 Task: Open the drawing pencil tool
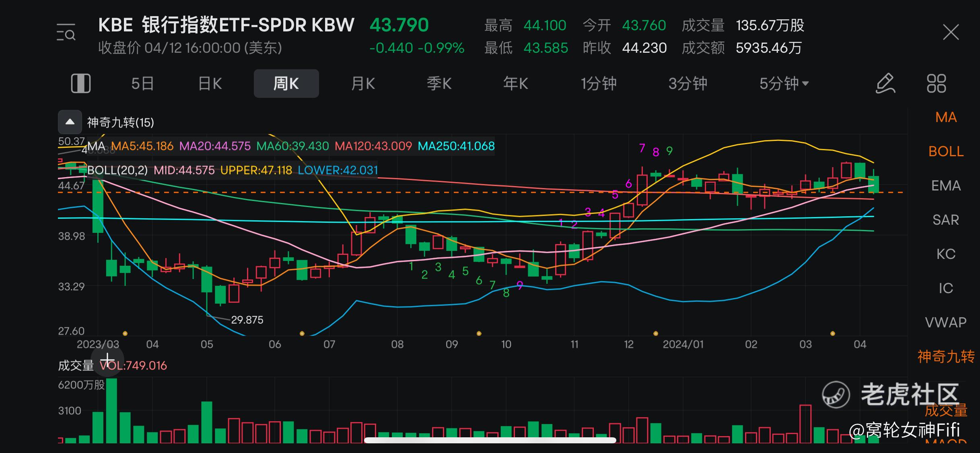885,83
